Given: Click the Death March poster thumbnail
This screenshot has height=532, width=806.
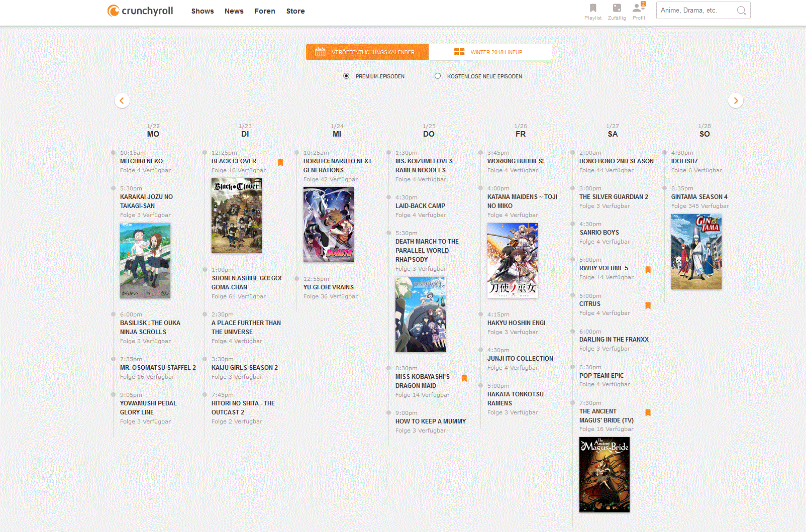Looking at the screenshot, I should 421,314.
